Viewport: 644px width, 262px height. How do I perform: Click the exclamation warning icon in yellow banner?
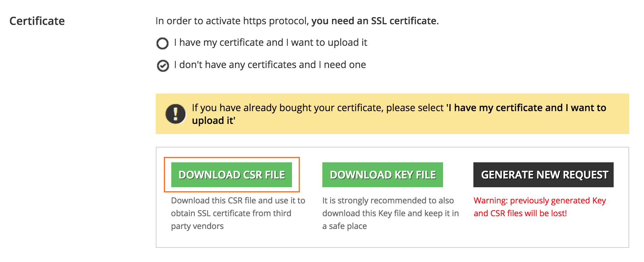(x=175, y=114)
